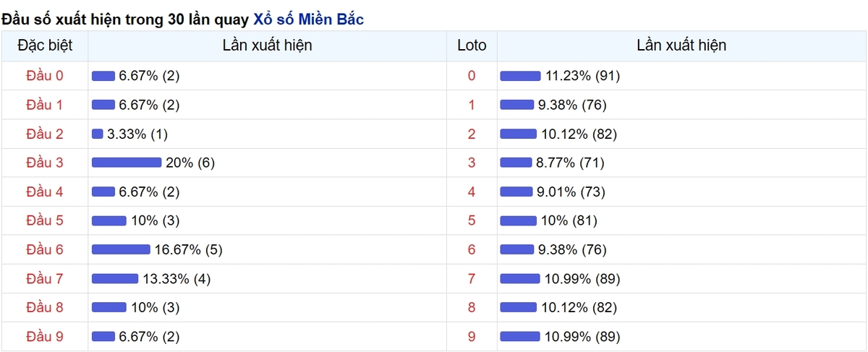The image size is (868, 352).
Task: Click the right Lần xuất hiện header
Action: (681, 46)
